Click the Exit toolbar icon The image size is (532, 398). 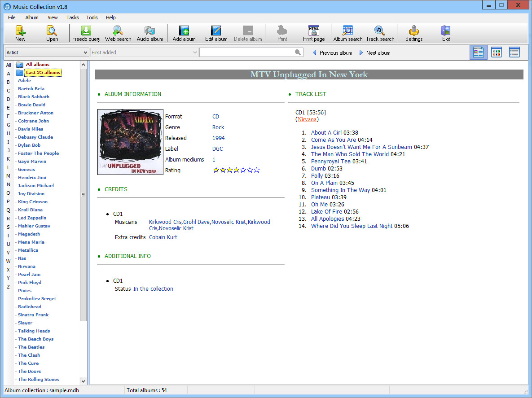446,33
